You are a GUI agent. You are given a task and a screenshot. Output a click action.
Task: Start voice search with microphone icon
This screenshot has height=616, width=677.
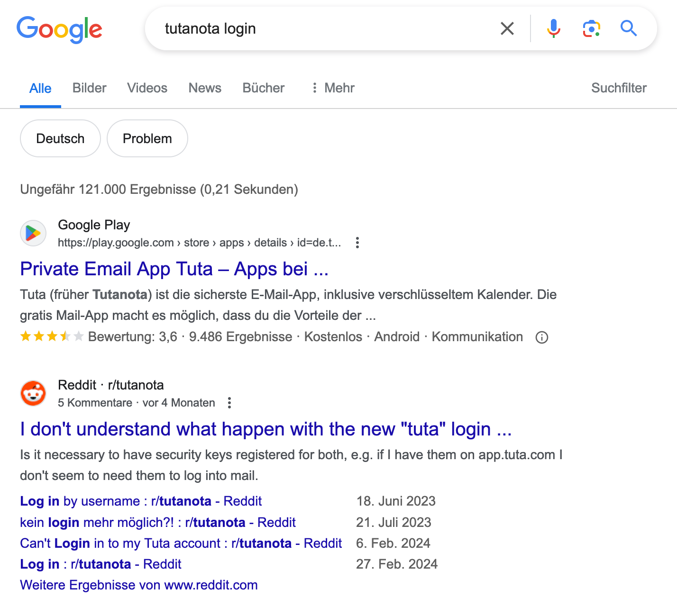tap(553, 28)
